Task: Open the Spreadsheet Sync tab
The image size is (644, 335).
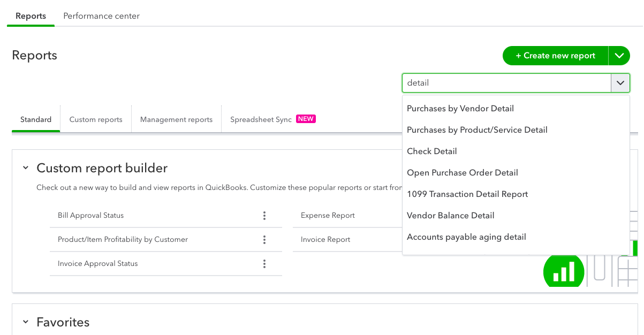Action: point(261,119)
